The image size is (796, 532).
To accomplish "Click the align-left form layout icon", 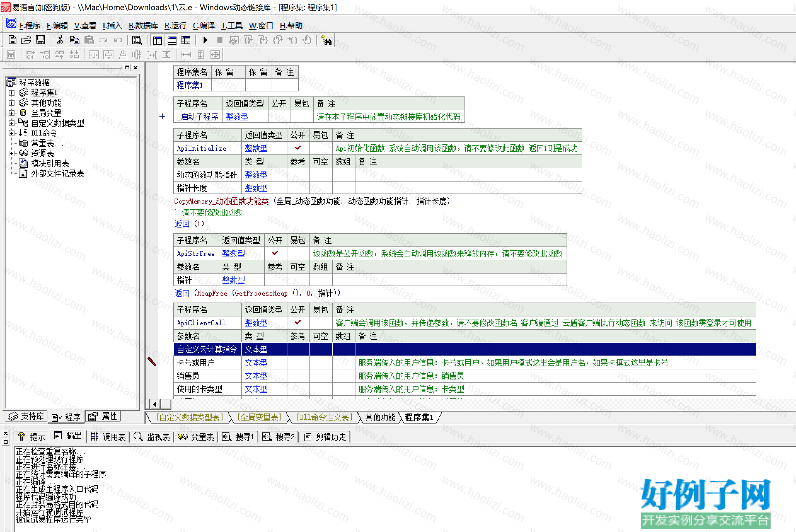I will [31, 55].
